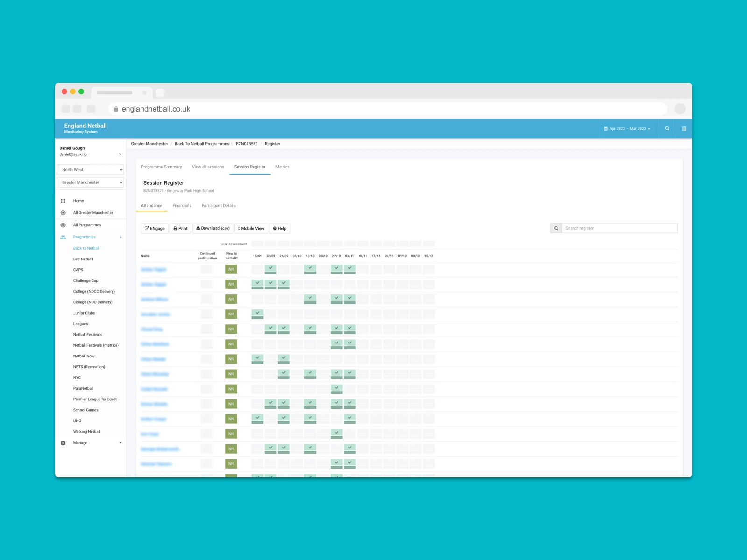
Task: Click the Manage gear icon
Action: point(63,443)
